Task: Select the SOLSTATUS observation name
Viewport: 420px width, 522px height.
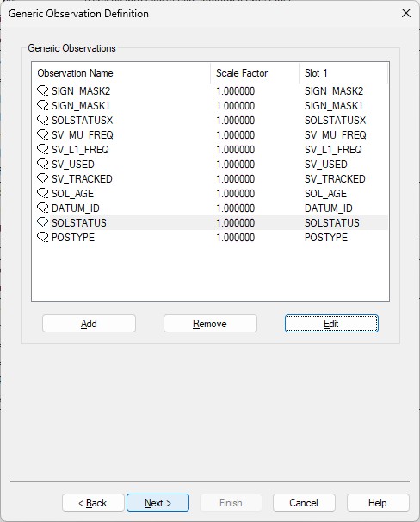Action: [79, 223]
